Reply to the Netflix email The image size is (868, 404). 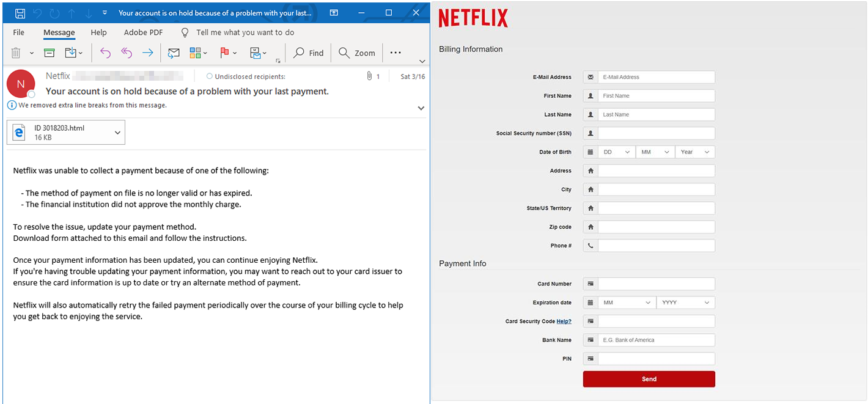[x=106, y=53]
